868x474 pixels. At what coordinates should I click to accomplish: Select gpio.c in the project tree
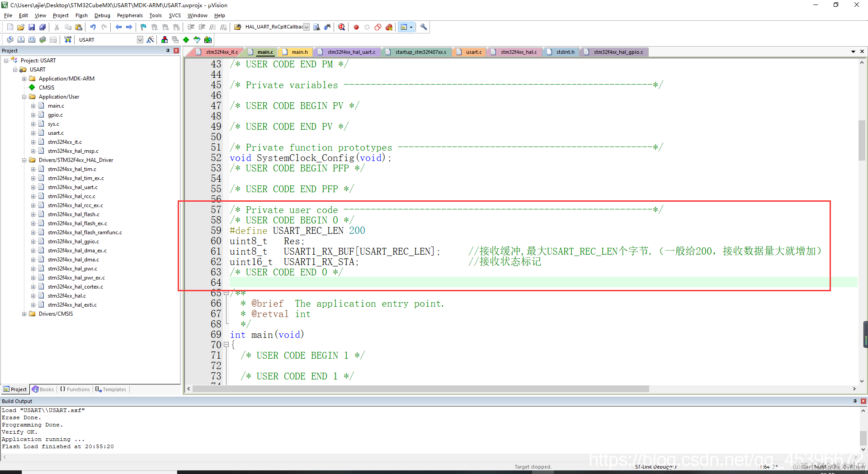pyautogui.click(x=55, y=115)
